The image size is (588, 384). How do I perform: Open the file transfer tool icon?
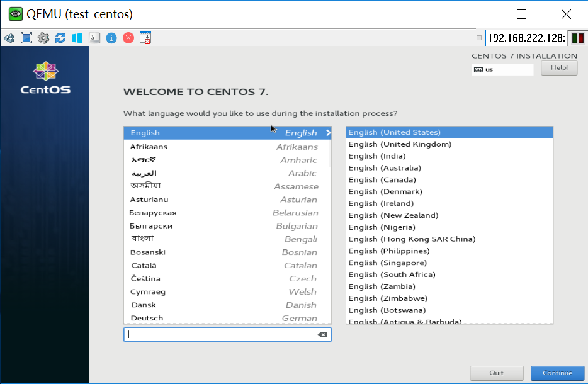[x=145, y=38]
